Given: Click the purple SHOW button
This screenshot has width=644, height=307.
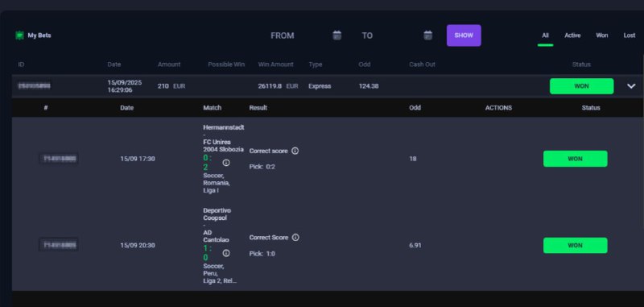Looking at the screenshot, I should [464, 35].
